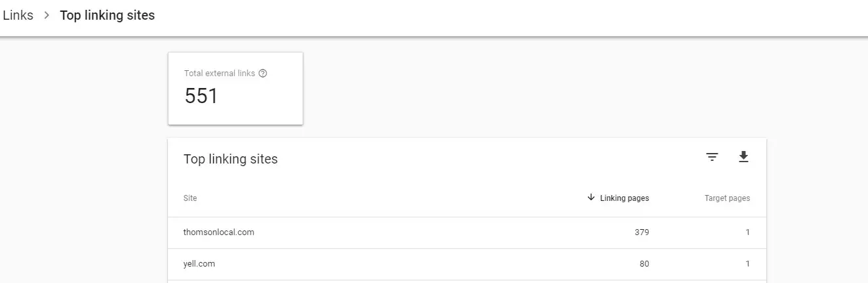Click the descending sort arrow icon

coord(591,198)
